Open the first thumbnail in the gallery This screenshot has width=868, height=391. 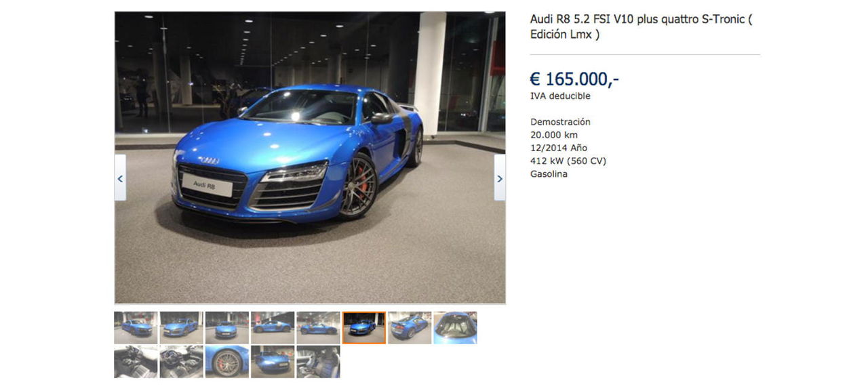136,328
